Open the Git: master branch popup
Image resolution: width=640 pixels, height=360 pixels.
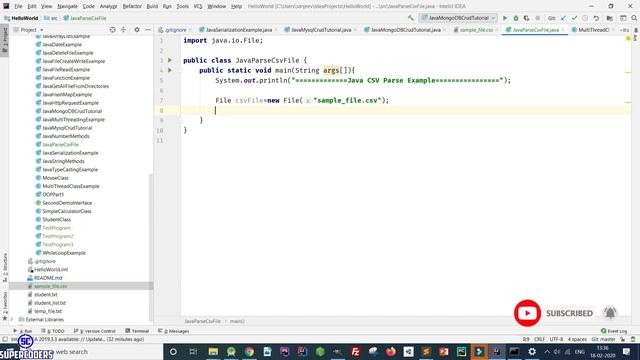coord(603,339)
